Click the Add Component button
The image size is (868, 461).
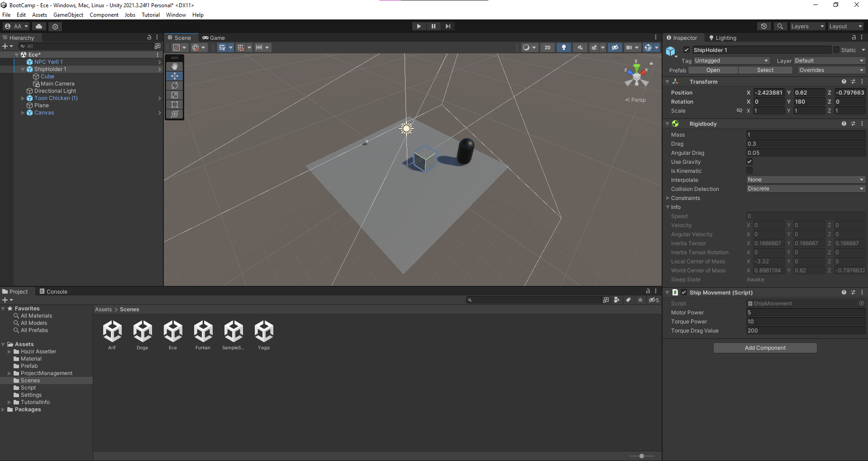coord(765,348)
